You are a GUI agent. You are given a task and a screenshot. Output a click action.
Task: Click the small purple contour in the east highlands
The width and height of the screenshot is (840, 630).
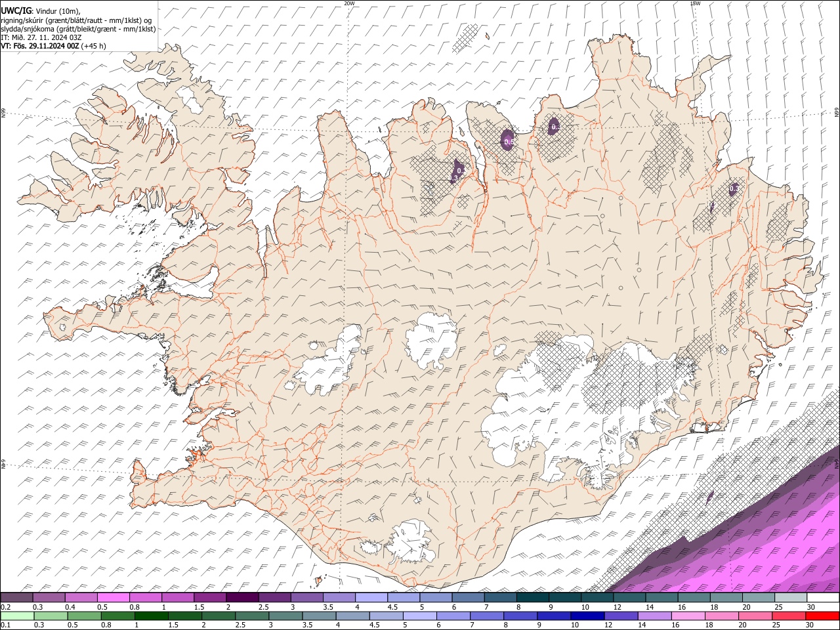(x=712, y=207)
